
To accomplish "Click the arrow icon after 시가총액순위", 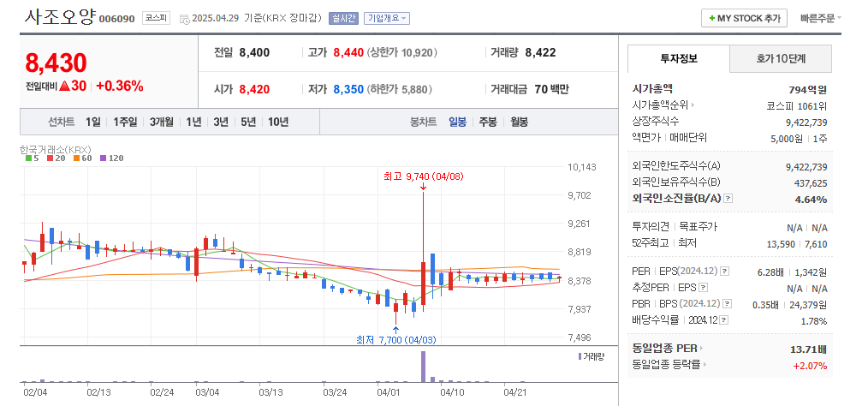I will 693,105.
